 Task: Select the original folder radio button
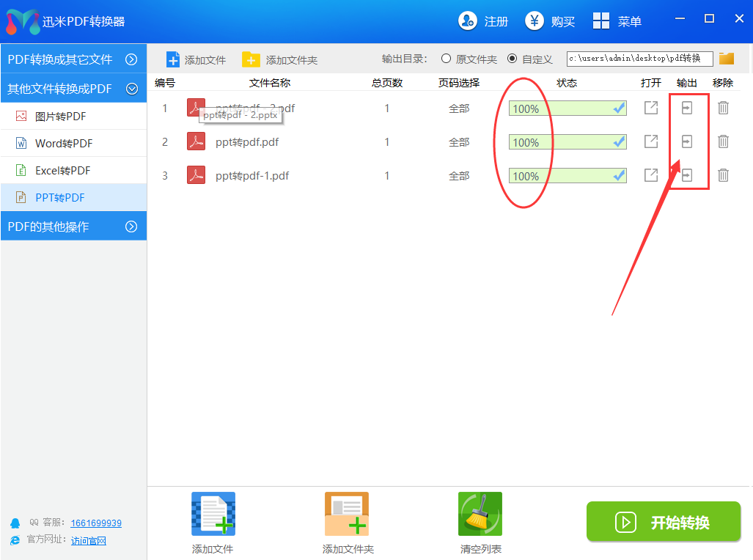446,59
